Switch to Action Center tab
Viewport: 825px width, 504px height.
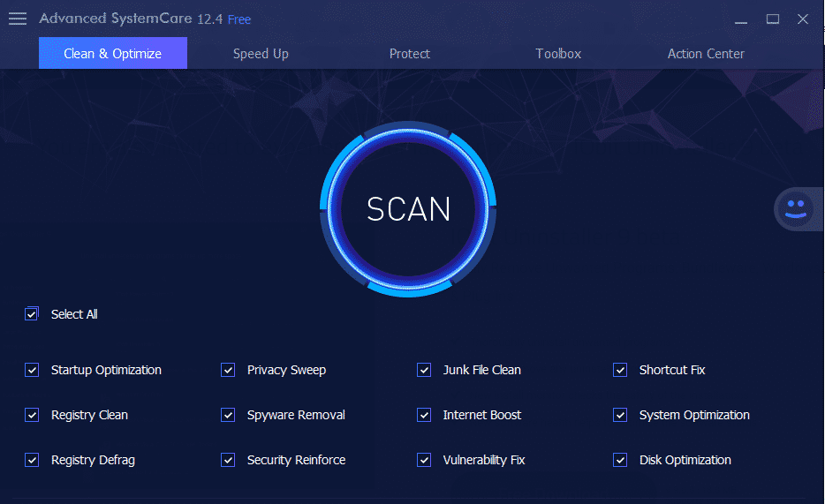tap(706, 54)
